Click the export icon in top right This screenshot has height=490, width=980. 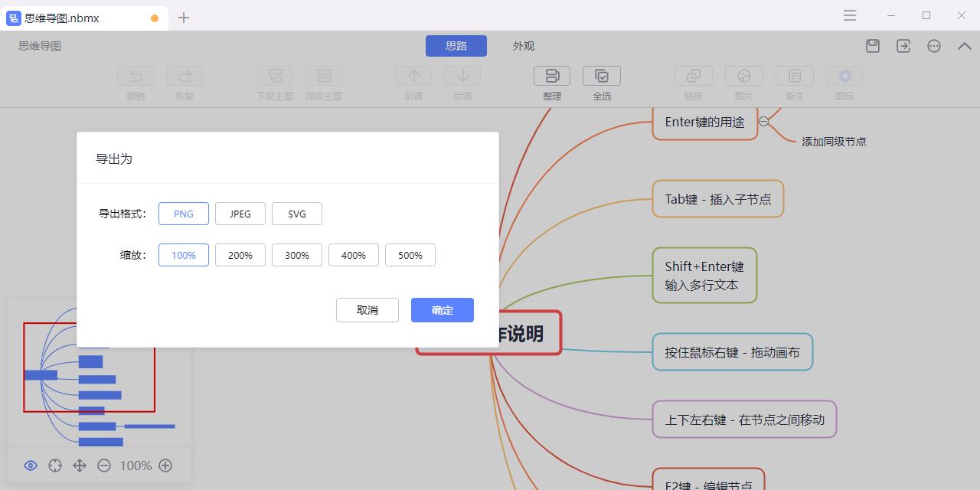pos(903,46)
